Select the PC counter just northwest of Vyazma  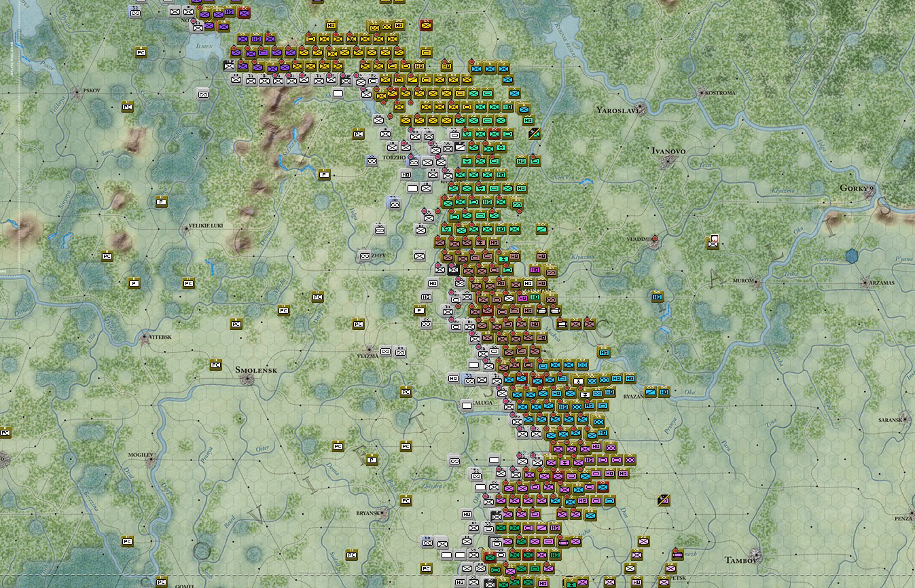(358, 324)
